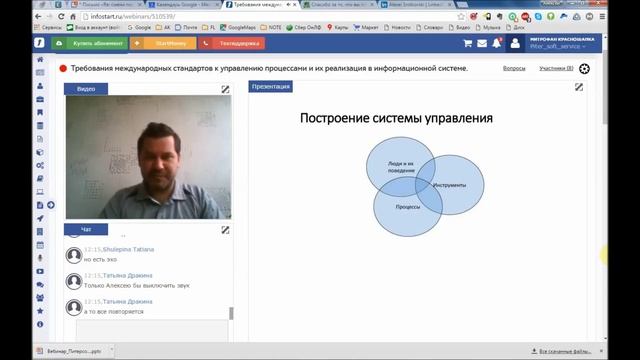Screen dimensions: 640x360
Task: Click the browser home button
Action: click(x=73, y=17)
